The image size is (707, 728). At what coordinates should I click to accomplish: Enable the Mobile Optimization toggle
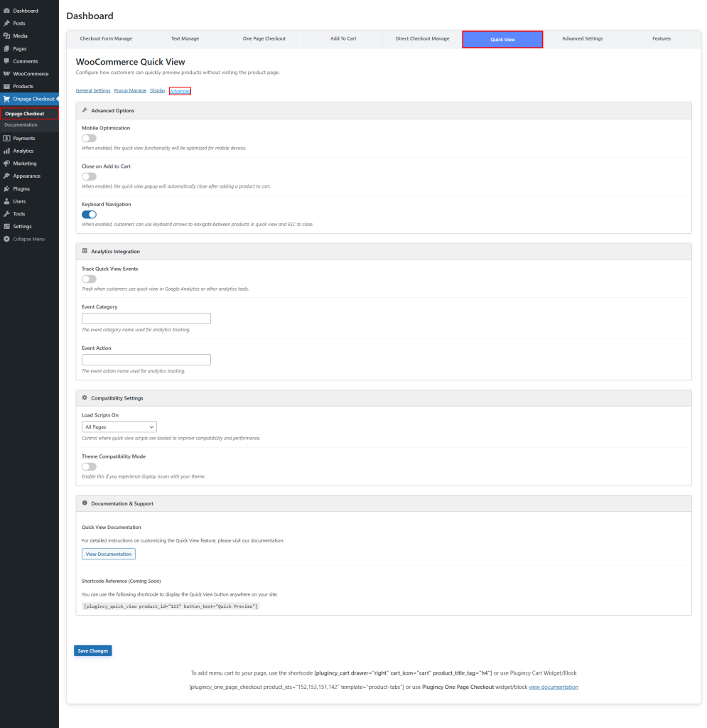[89, 139]
